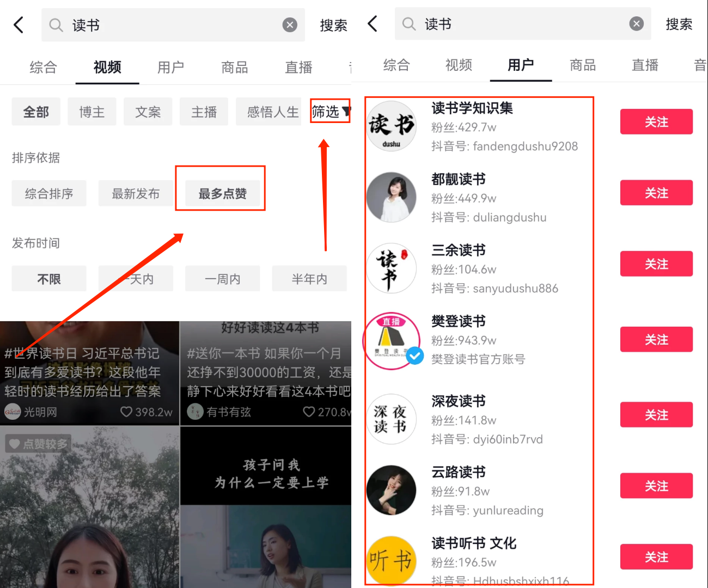Image resolution: width=708 pixels, height=588 pixels.
Task: Open 深夜读书 profile avatar
Action: click(x=391, y=419)
